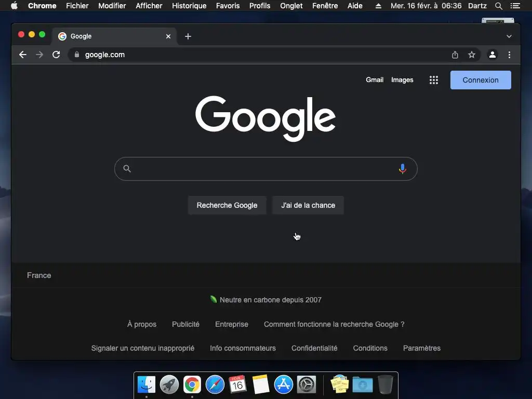Open the Conditions link
The width and height of the screenshot is (532, 399).
[x=370, y=348]
